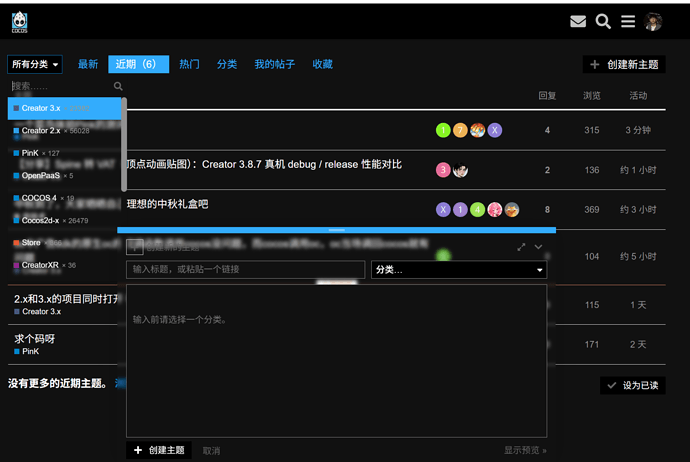Open topic 'Creator 3.8.7 真机 debug / release 性能对比'
690x462 pixels.
tap(264, 165)
